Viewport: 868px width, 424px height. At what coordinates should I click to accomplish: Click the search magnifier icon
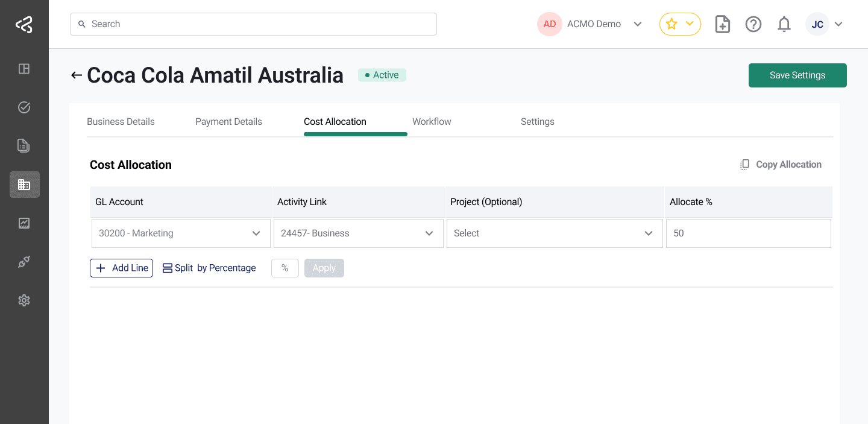pos(82,24)
